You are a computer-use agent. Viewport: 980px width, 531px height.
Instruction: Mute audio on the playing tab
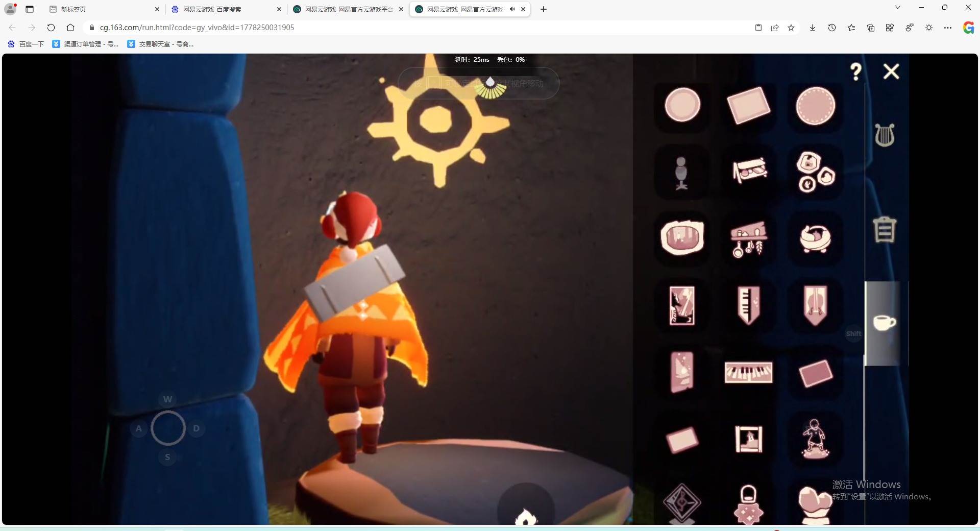pyautogui.click(x=512, y=9)
